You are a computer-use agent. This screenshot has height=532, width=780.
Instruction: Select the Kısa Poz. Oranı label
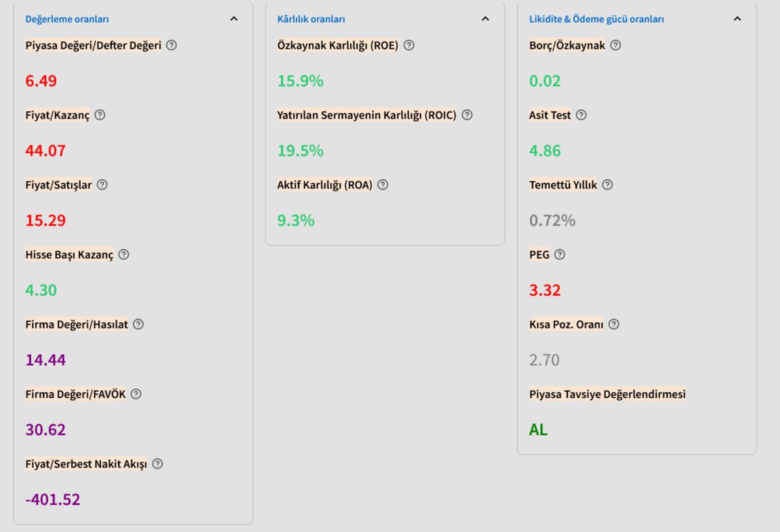566,324
